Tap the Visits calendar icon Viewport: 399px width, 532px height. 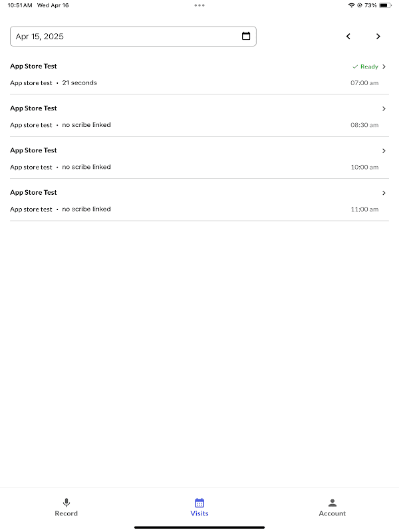[x=199, y=503]
